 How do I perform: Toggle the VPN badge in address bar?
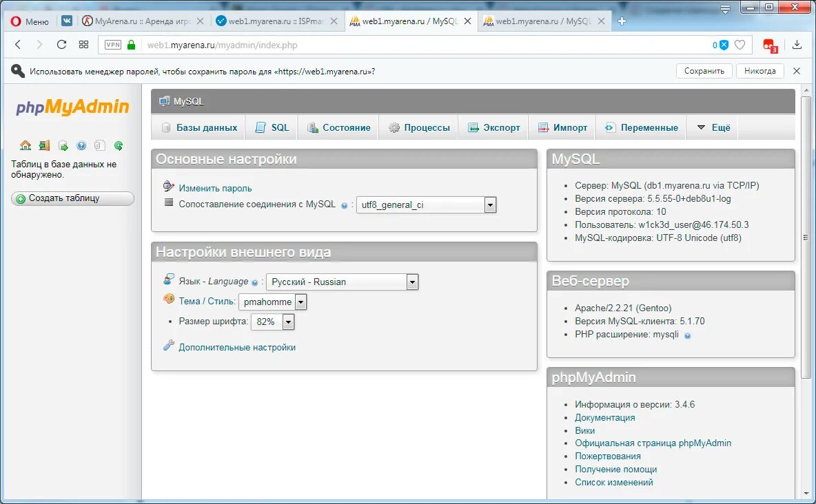(x=113, y=45)
